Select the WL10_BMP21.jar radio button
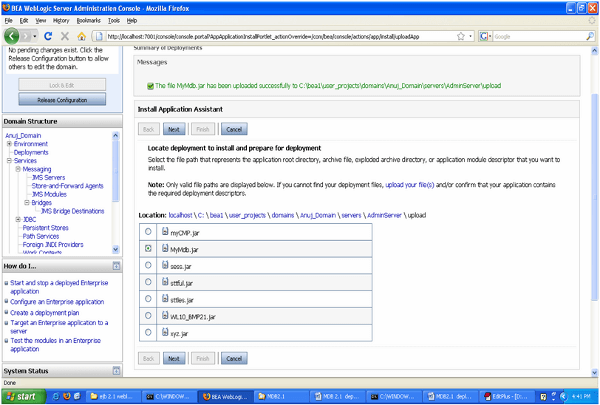600x405 pixels. point(148,316)
